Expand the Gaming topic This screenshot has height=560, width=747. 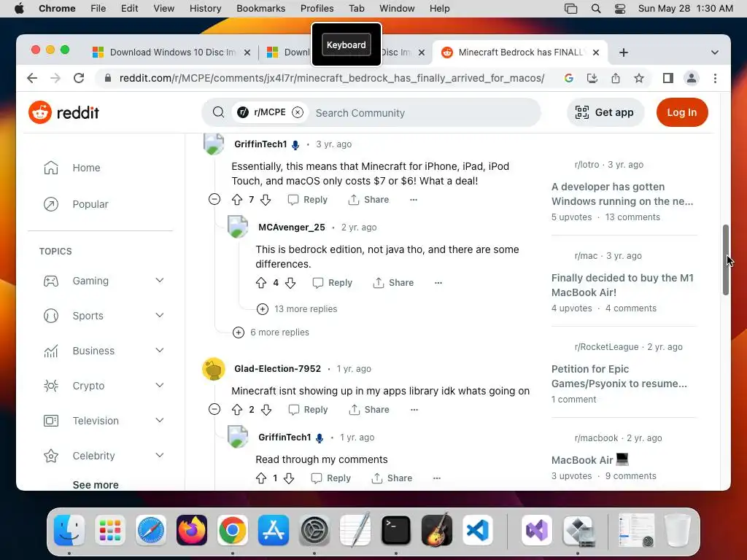(x=160, y=281)
